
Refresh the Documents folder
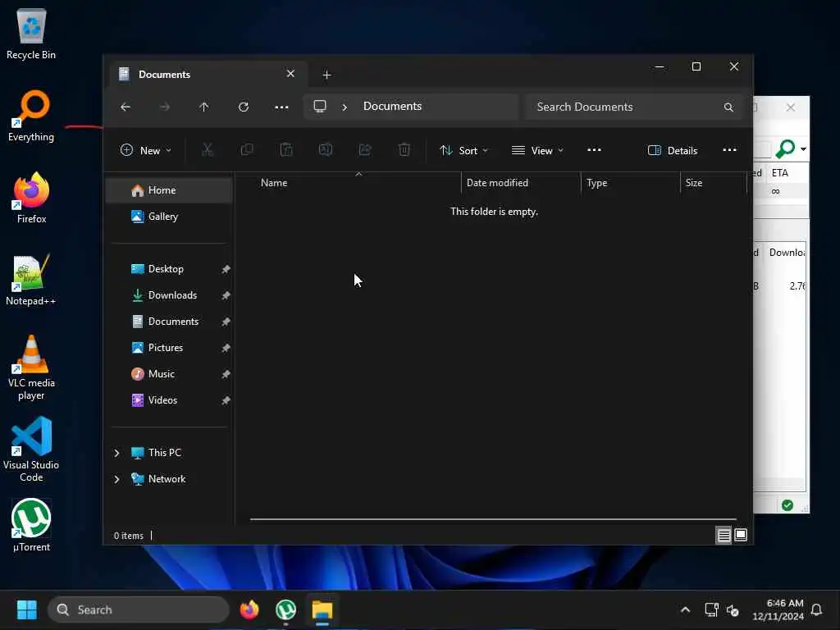click(x=243, y=107)
